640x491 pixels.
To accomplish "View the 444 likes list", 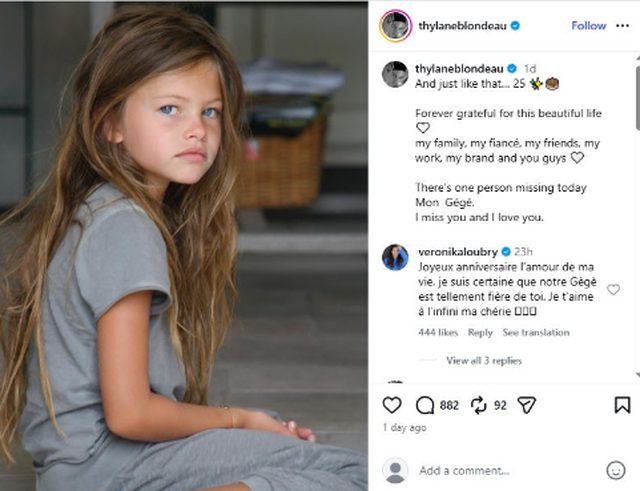I will 438,332.
